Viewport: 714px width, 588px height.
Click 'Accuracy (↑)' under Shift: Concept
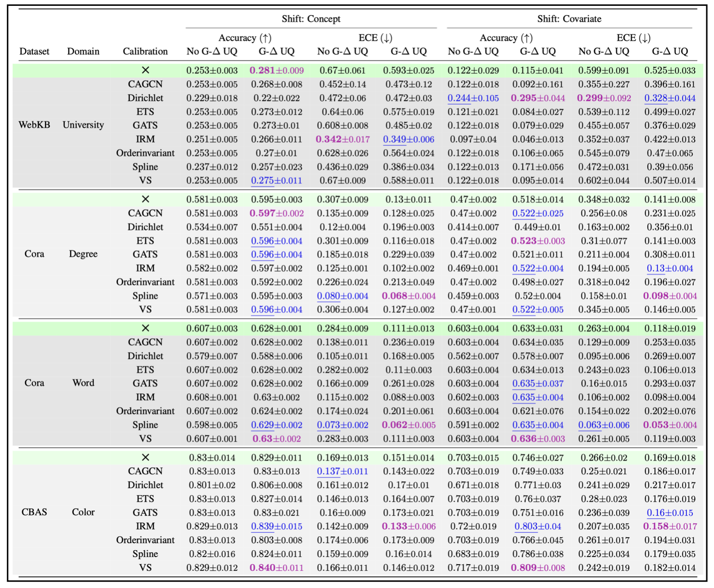[x=245, y=38]
